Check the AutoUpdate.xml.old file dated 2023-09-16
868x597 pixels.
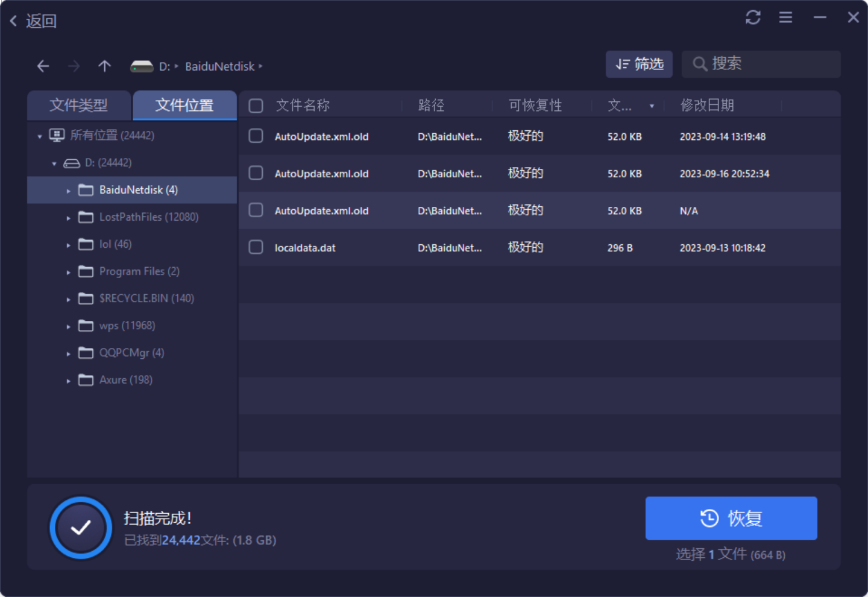(256, 174)
